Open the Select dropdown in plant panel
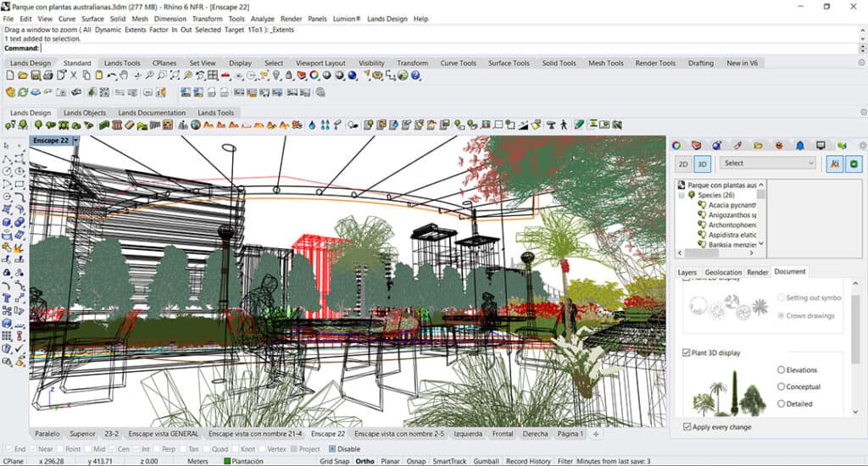The width and height of the screenshot is (868, 466). 767,163
